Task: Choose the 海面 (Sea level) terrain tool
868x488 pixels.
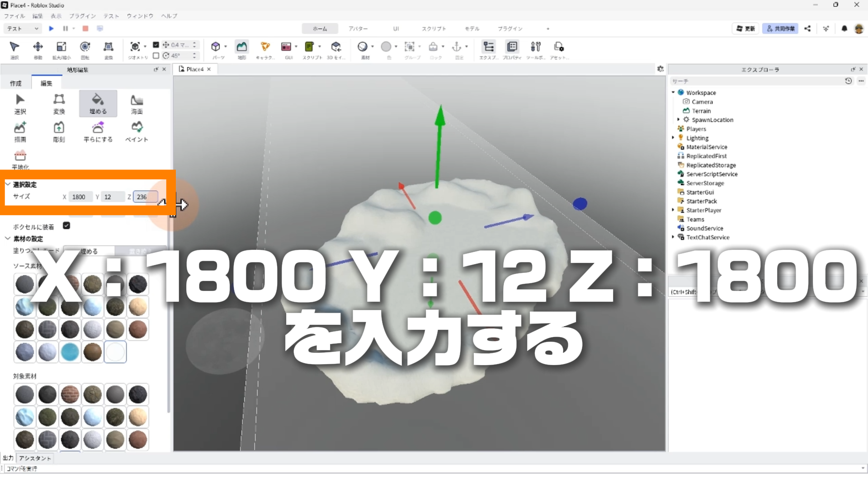Action: (137, 103)
